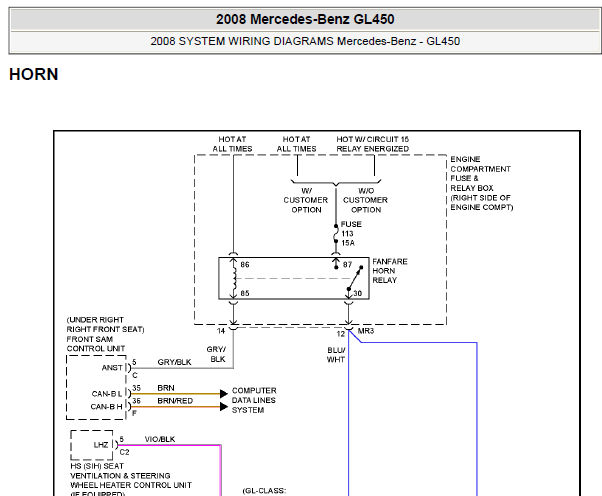This screenshot has height=496, width=602.
Task: Click the 'W/O CUSTOMER OPTION' label
Action: 366,200
